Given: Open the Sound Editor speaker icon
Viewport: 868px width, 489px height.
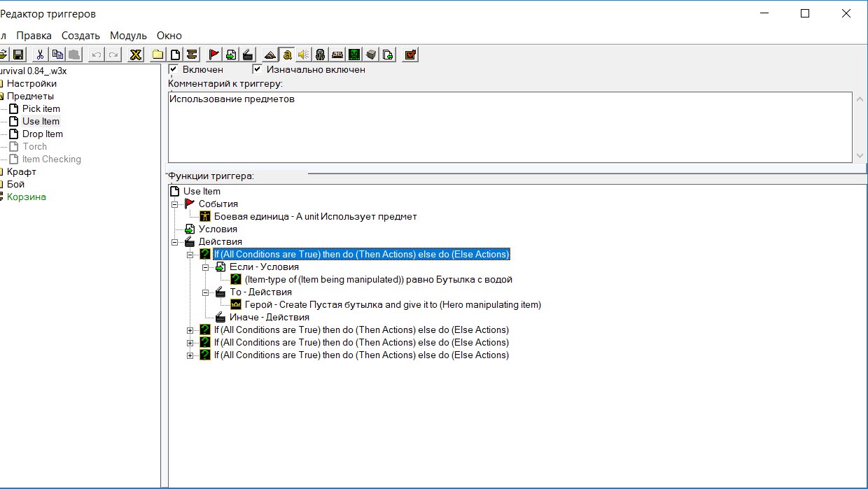Looking at the screenshot, I should point(303,55).
